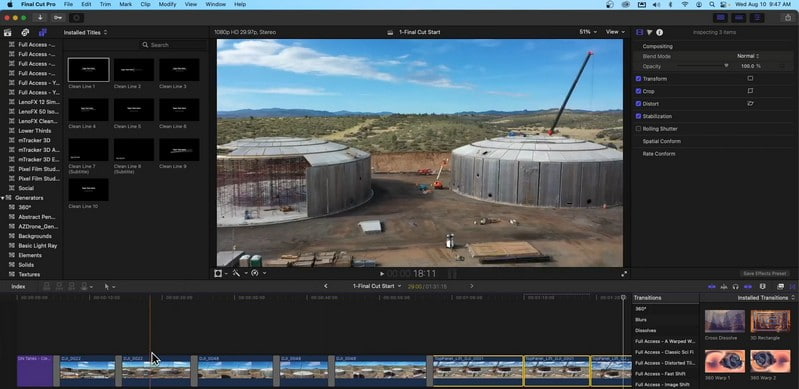Show the Libraries sidebar clapper icon
799x389 pixels.
coord(8,32)
